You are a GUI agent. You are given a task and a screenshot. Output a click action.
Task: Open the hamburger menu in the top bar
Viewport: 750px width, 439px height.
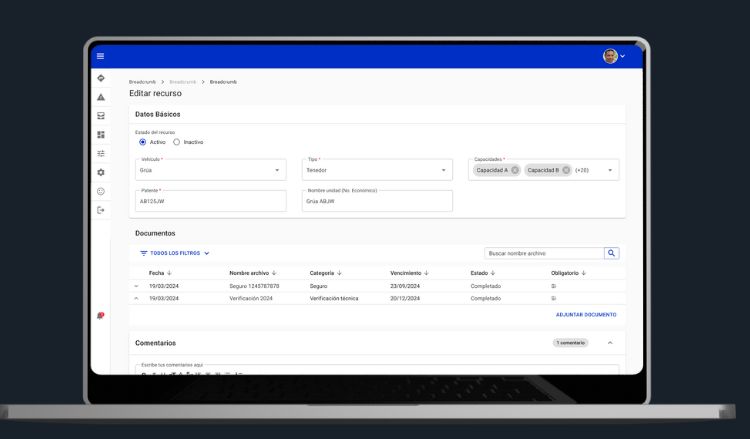(100, 56)
